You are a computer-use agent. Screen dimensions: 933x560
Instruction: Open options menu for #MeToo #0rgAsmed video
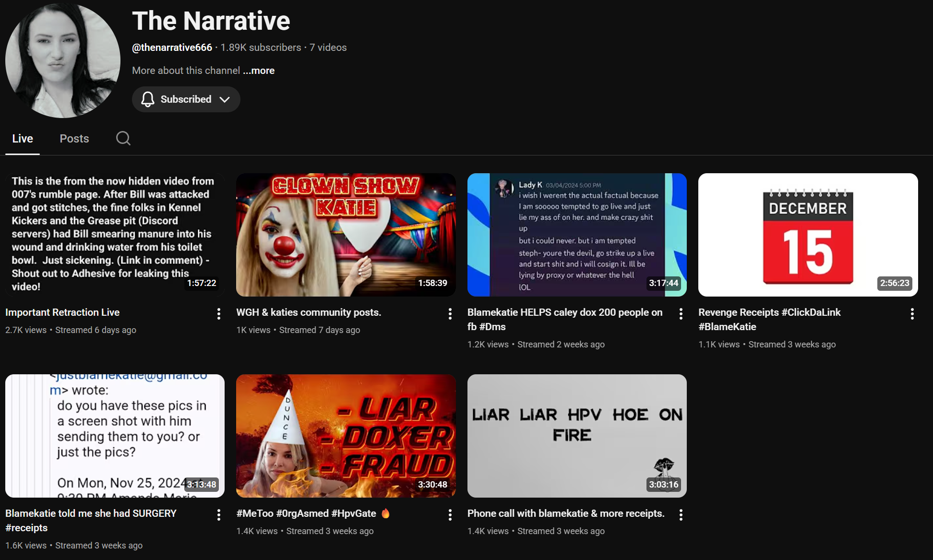point(450,515)
